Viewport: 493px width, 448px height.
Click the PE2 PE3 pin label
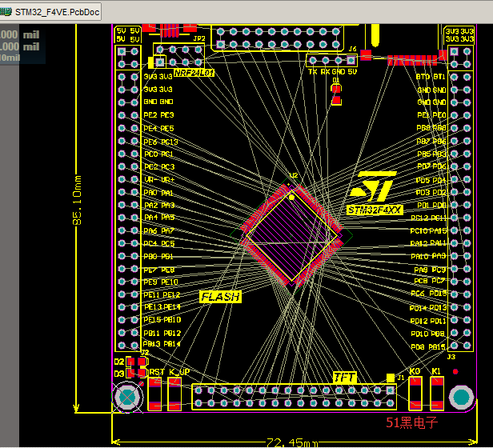pyautogui.click(x=158, y=115)
